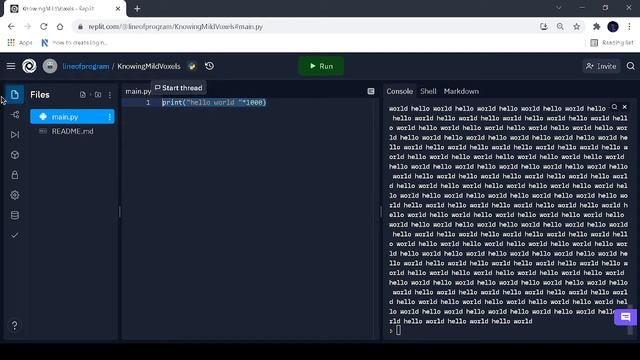Open a new browser tab
The height and width of the screenshot is (360, 640).
point(137,9)
